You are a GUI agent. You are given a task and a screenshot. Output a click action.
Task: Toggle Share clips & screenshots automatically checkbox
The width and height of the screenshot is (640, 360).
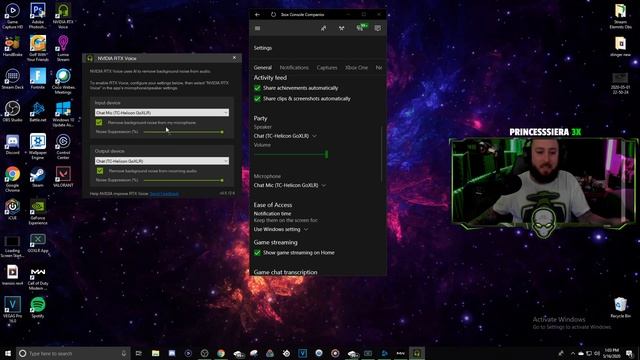[257, 98]
